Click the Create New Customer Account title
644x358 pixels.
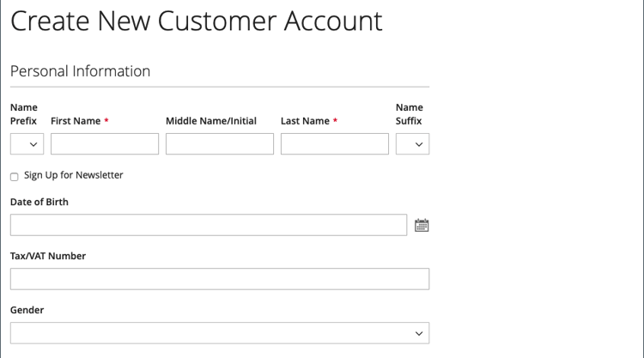point(197,21)
